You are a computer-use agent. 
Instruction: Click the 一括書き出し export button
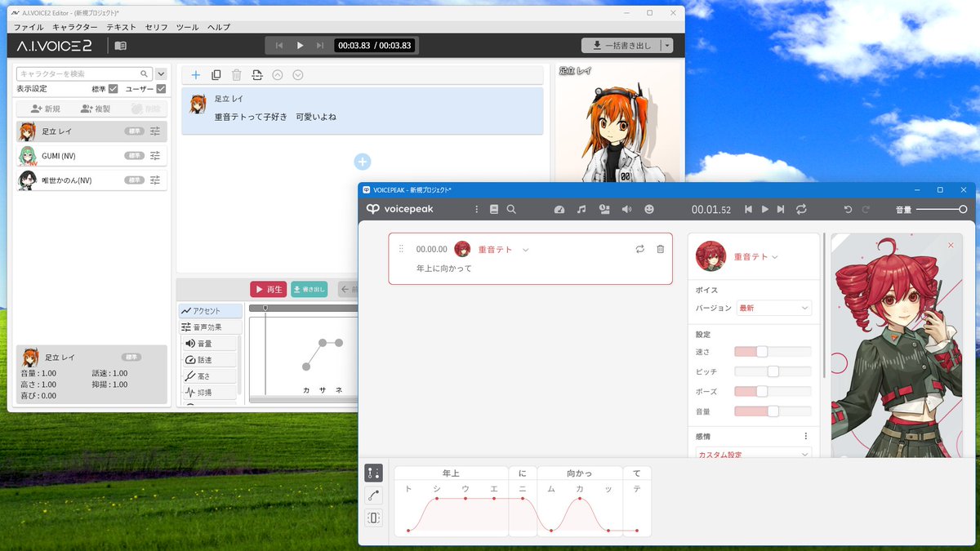pyautogui.click(x=621, y=46)
